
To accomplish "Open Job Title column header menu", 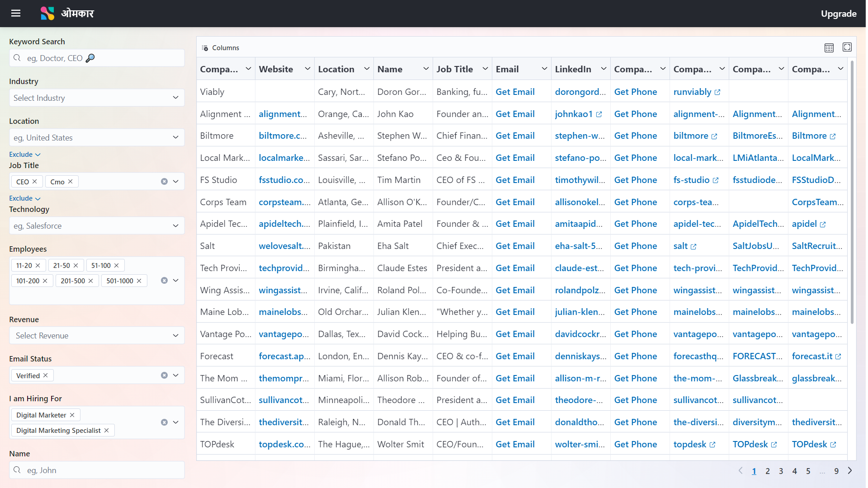I will pyautogui.click(x=485, y=69).
